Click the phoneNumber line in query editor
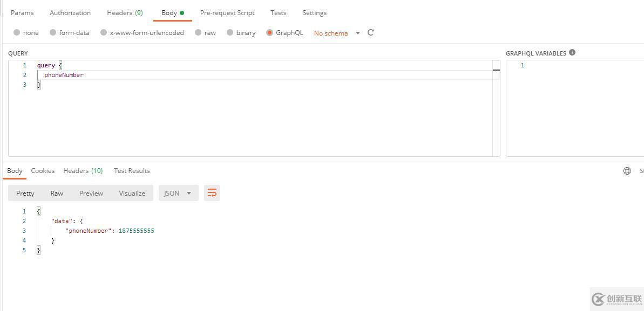 tap(64, 75)
